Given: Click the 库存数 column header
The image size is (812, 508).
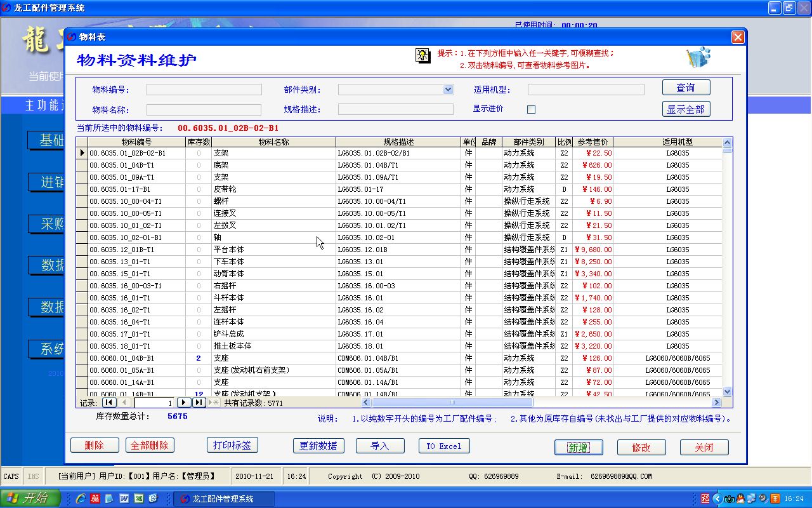Looking at the screenshot, I should tap(199, 142).
